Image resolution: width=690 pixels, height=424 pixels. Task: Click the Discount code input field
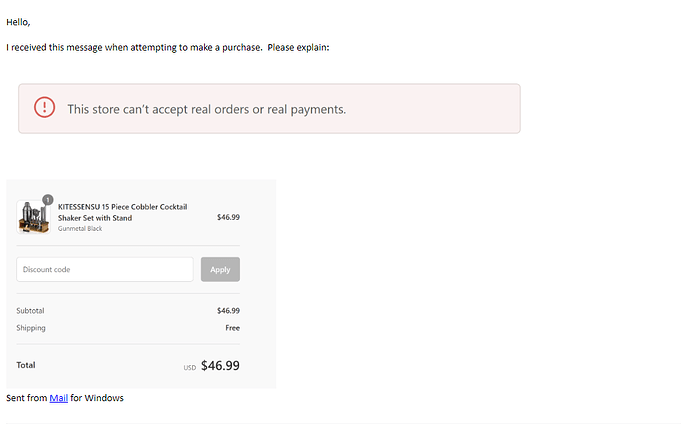click(x=104, y=269)
